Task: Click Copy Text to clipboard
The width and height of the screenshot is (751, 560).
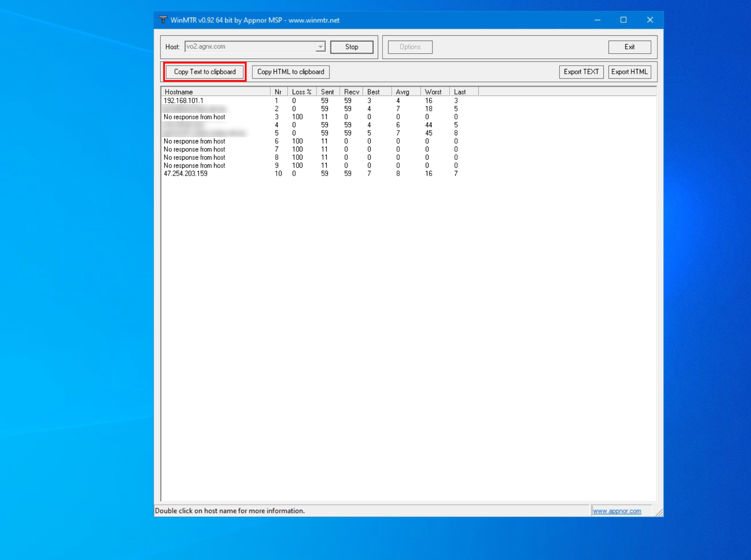Action: click(205, 72)
